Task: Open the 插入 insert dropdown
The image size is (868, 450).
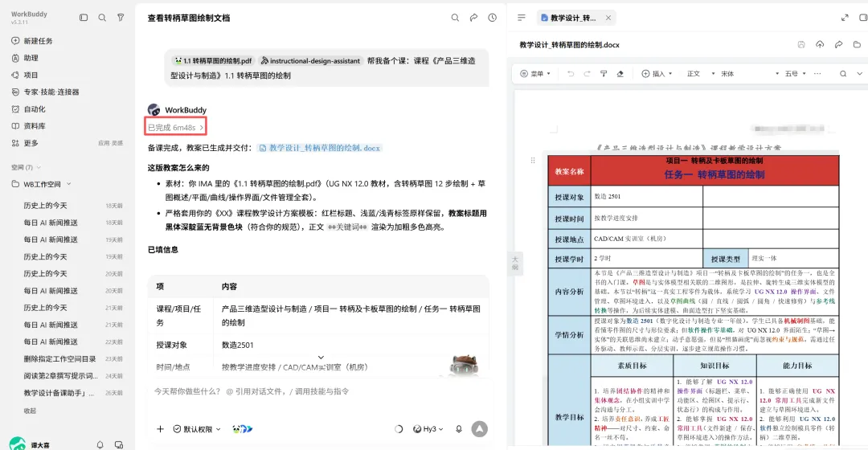Action: (x=657, y=74)
